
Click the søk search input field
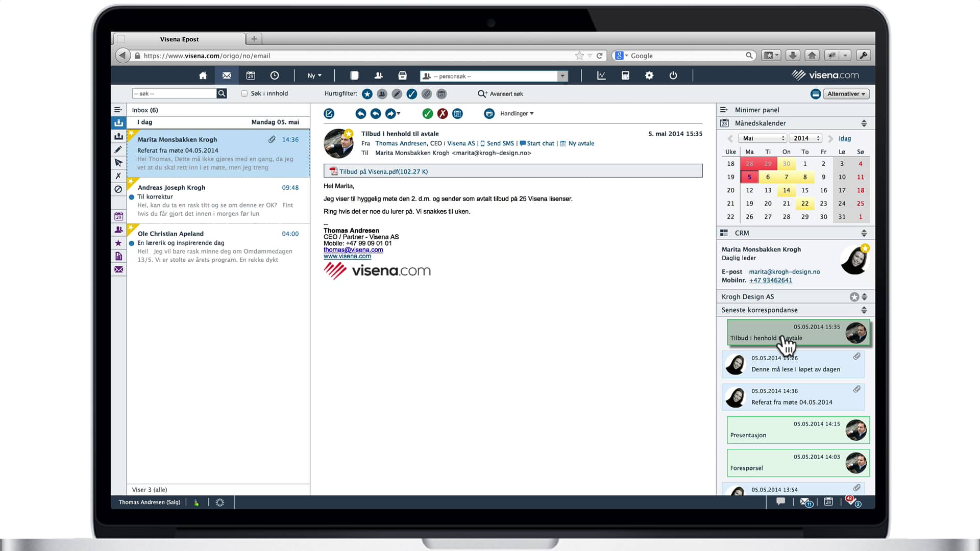click(174, 93)
